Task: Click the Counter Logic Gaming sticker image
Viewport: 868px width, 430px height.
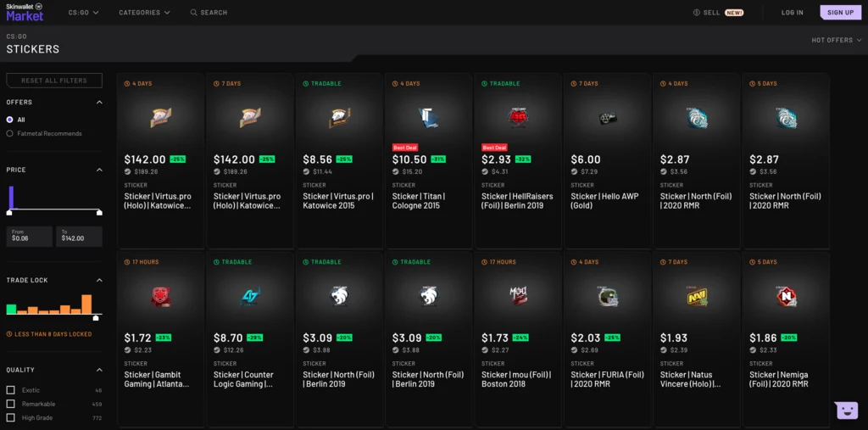Action: pyautogui.click(x=250, y=296)
